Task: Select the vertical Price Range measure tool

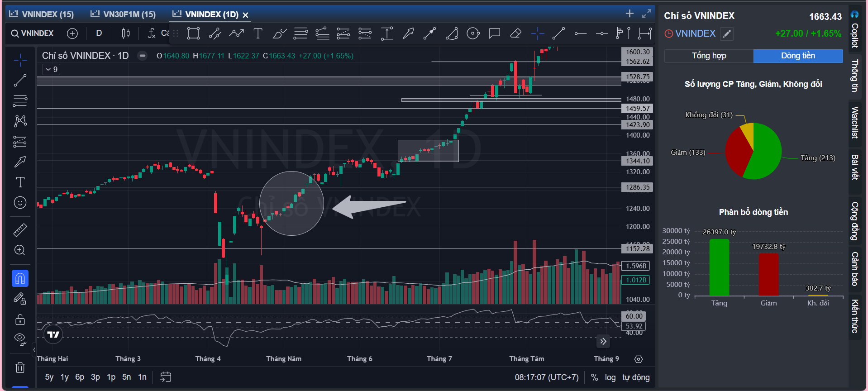Action: (386, 33)
